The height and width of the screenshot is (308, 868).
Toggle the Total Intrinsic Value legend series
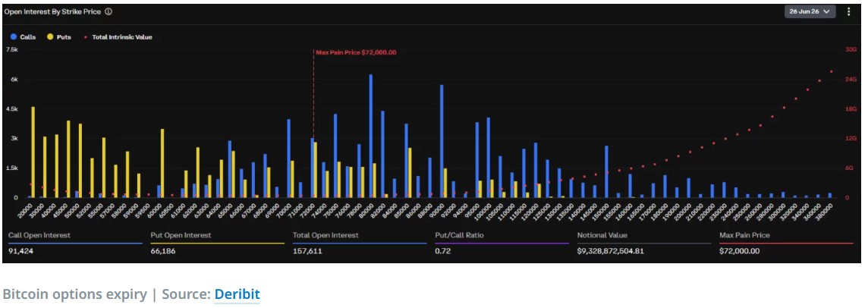(x=116, y=37)
